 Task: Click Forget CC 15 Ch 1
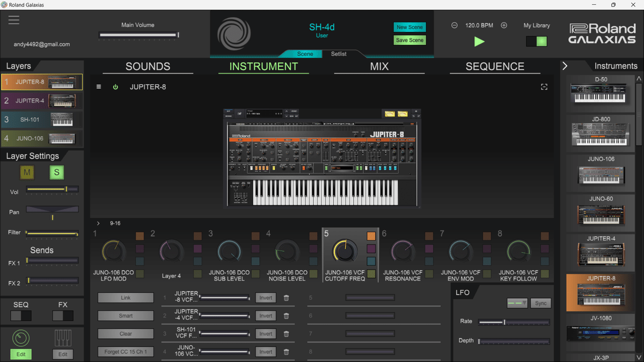[x=126, y=352]
